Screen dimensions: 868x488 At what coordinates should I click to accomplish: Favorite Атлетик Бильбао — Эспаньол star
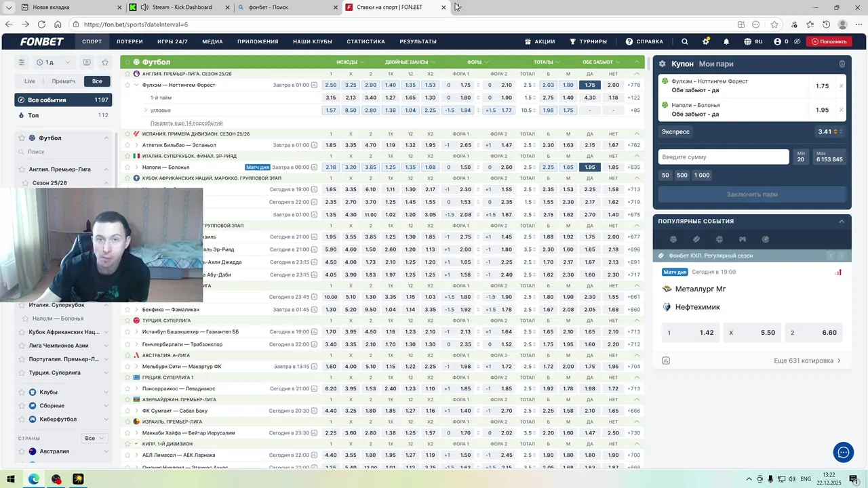click(127, 145)
